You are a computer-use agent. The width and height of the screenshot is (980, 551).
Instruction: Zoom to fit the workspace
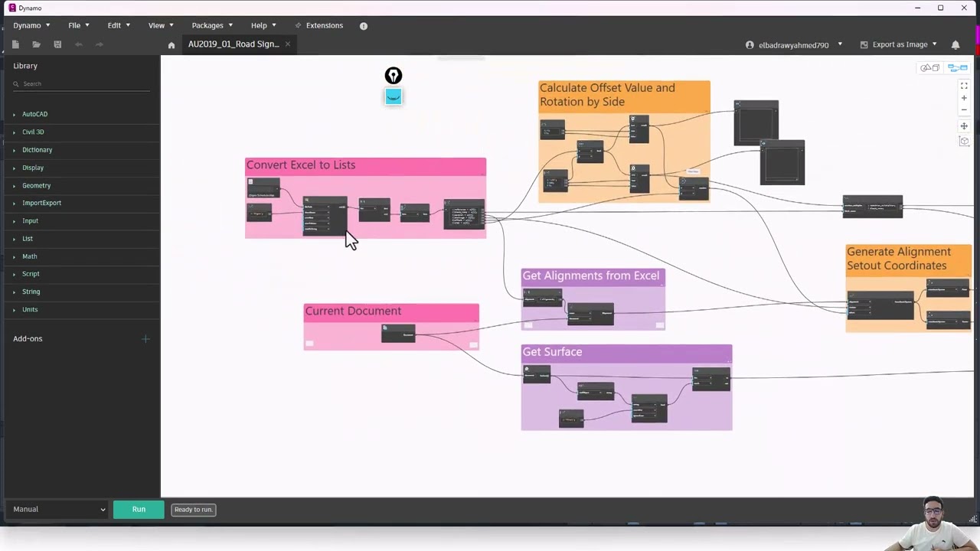tap(964, 86)
